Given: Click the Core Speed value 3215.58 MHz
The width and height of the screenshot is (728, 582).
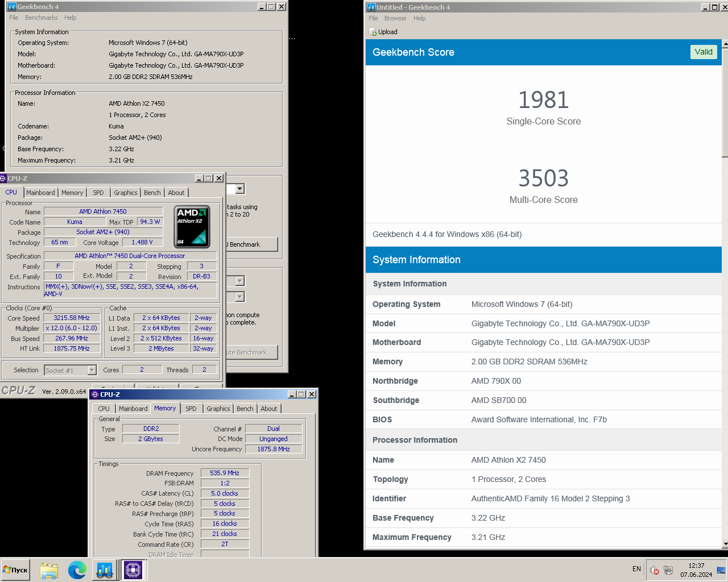Looking at the screenshot, I should pyautogui.click(x=72, y=318).
